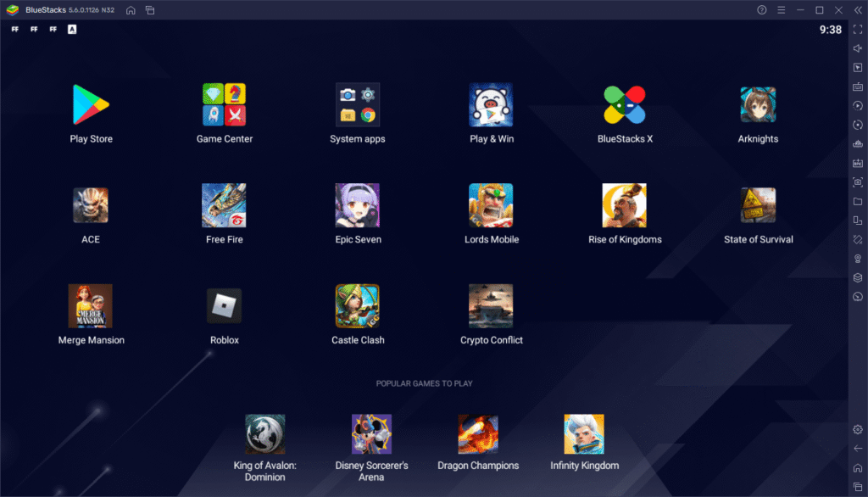
Task: Click the back arrow in sidebar
Action: (858, 449)
